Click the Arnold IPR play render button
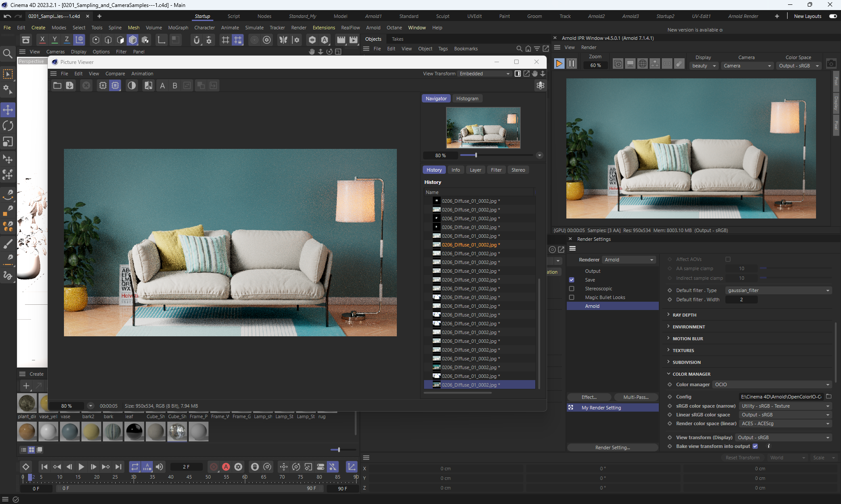Viewport: 841px width, 504px height. tap(559, 64)
